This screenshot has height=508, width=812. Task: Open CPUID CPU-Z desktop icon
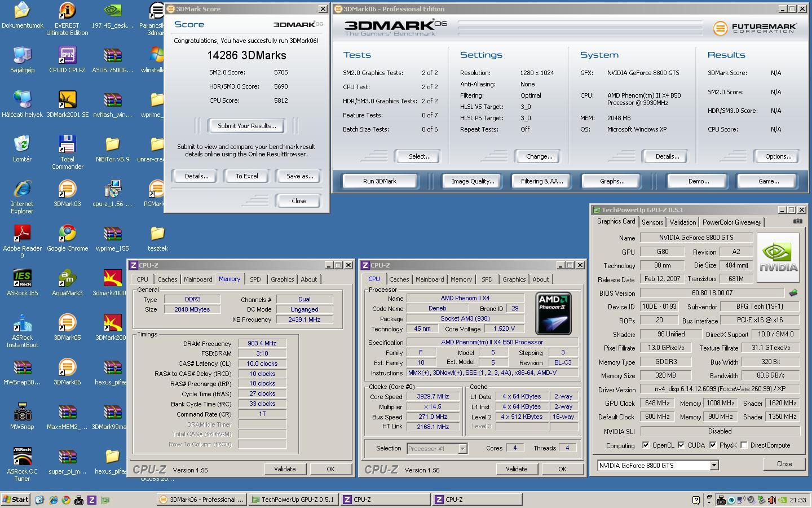(67, 59)
